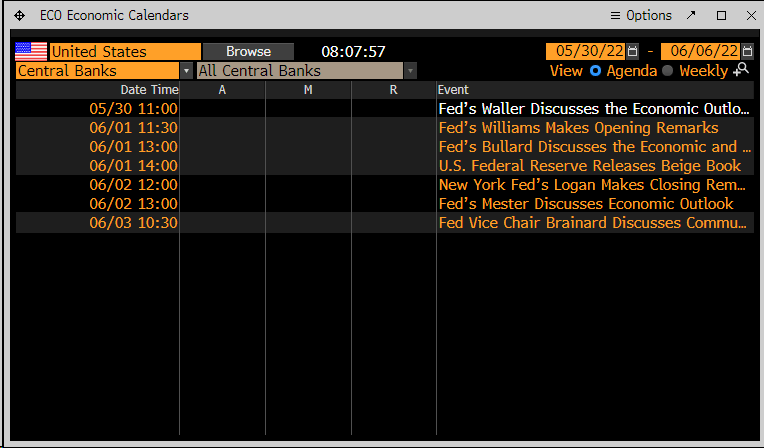Open New York Fed's Logan Closing Remarks event

592,184
